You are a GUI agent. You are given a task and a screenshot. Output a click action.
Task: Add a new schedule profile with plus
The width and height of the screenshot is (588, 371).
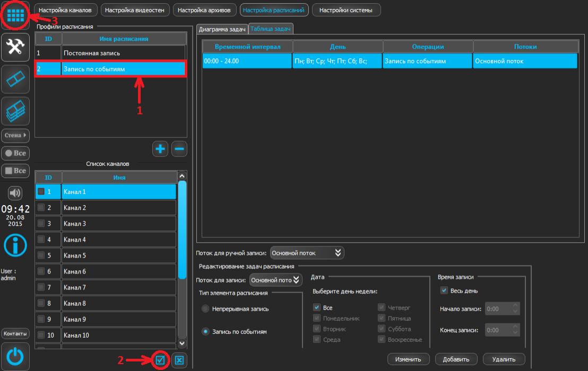pyautogui.click(x=160, y=149)
